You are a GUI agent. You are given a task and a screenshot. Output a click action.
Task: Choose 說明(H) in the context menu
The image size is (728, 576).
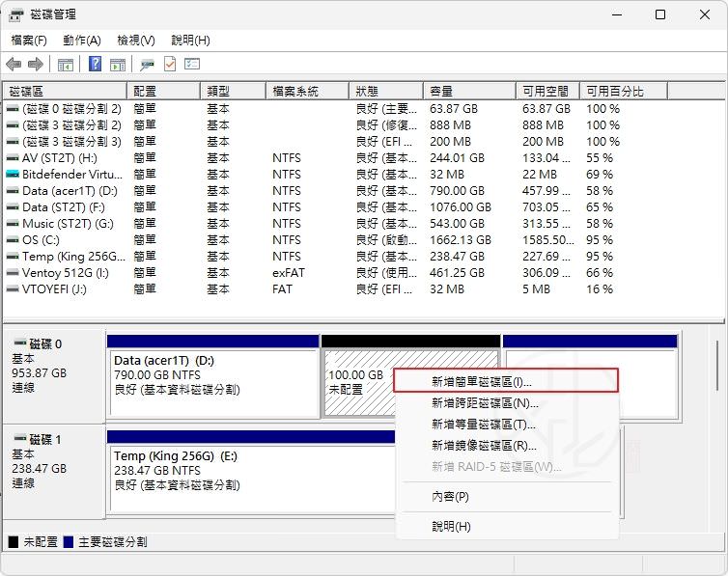click(508, 527)
